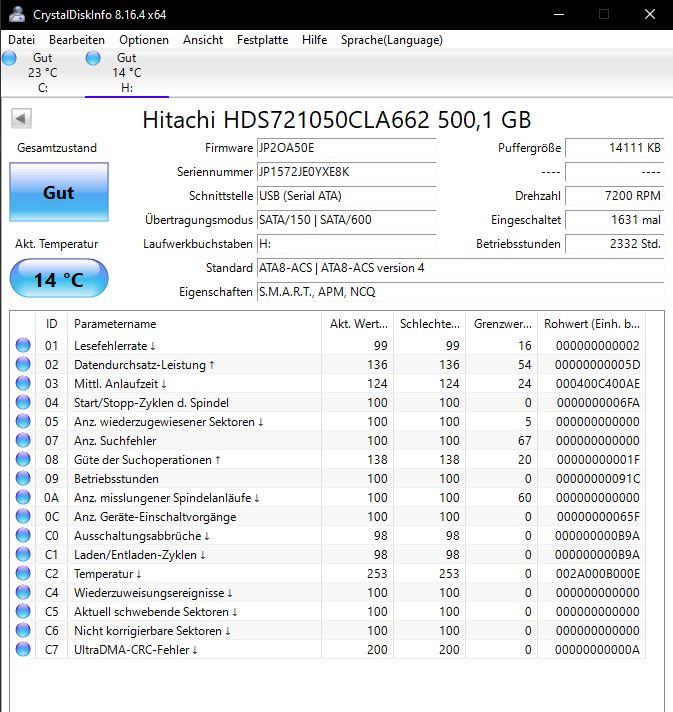Click the Firmware field JP2OA50E
The image size is (673, 712).
point(346,148)
